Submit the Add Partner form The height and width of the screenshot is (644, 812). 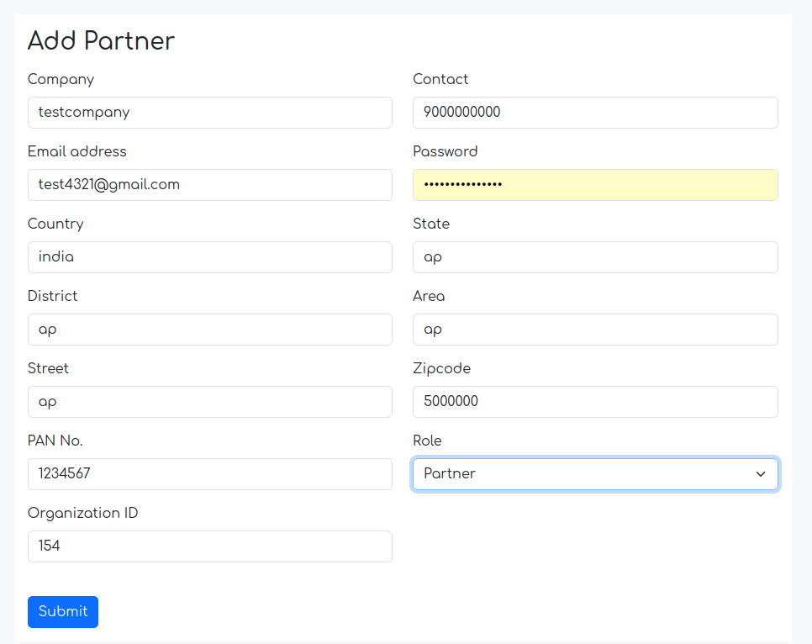click(63, 612)
